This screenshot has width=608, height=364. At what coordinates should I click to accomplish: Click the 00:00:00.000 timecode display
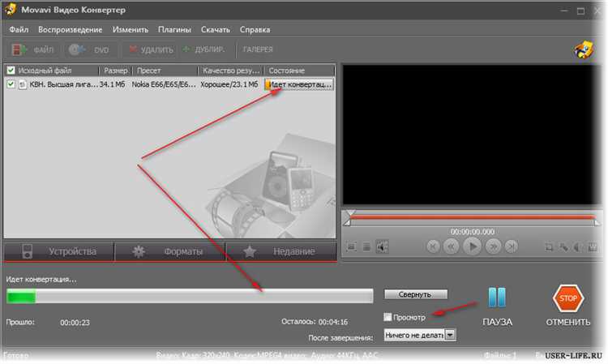pyautogui.click(x=472, y=232)
